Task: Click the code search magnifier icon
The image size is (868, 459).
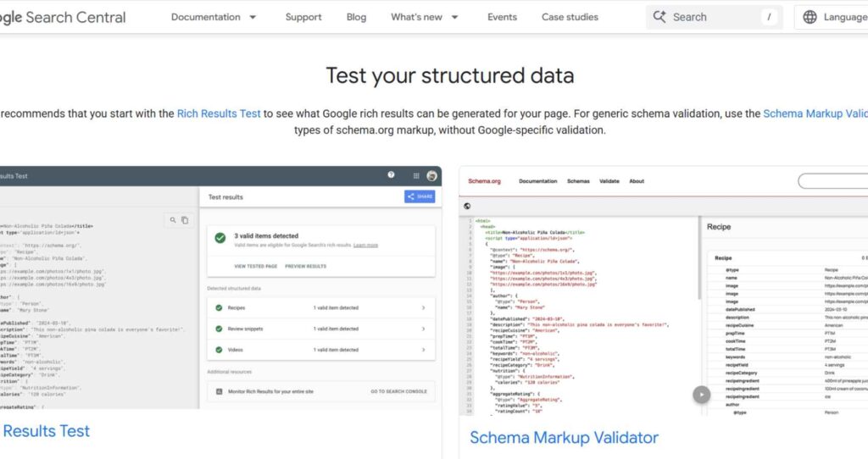Action: [x=173, y=220]
